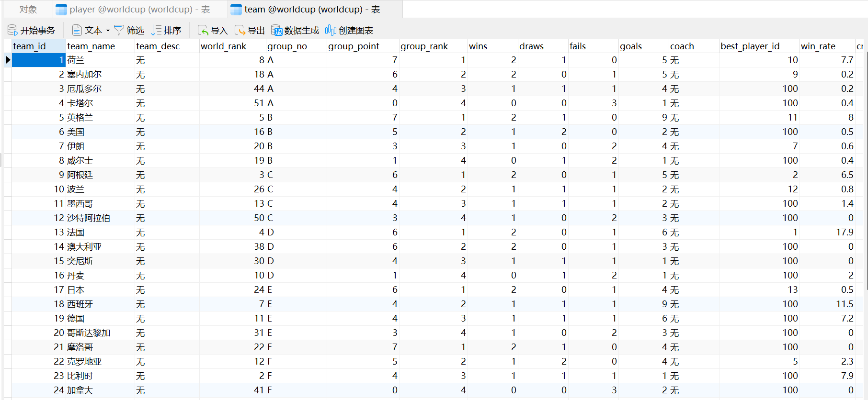Select the team name cell 丹麦
Screen dimensions: 868x400
[x=100, y=275]
